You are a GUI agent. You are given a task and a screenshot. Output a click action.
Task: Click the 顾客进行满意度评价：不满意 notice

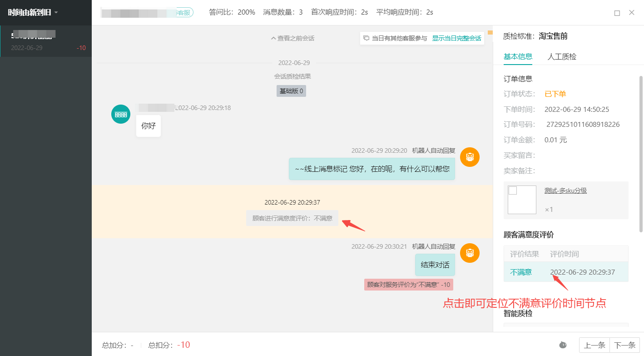coord(292,218)
